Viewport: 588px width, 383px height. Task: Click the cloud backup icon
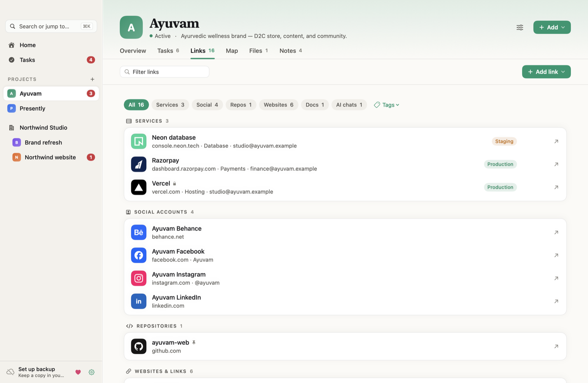point(11,372)
